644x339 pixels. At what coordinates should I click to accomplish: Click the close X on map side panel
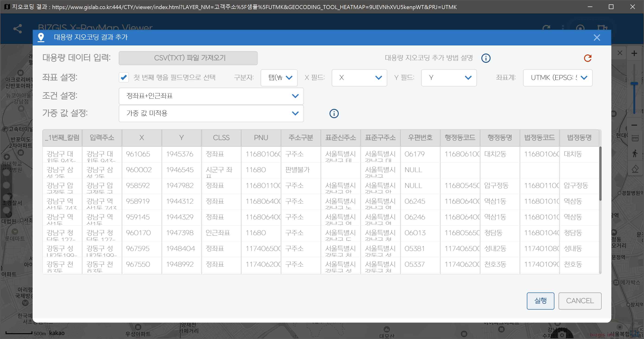[x=620, y=53]
